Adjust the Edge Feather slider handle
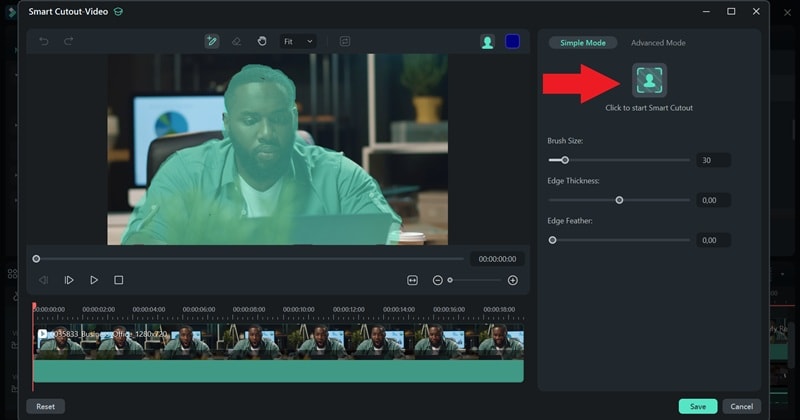800x420 pixels. click(553, 240)
